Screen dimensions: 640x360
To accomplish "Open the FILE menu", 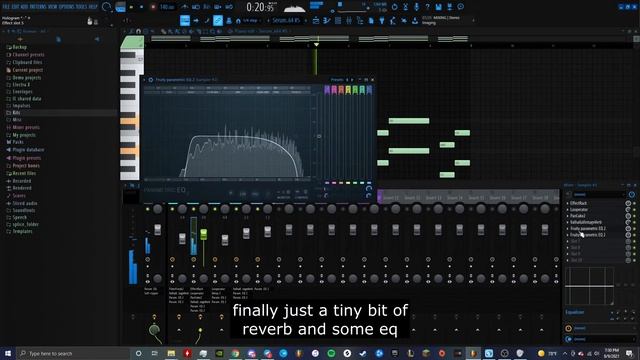I will pos(7,7).
